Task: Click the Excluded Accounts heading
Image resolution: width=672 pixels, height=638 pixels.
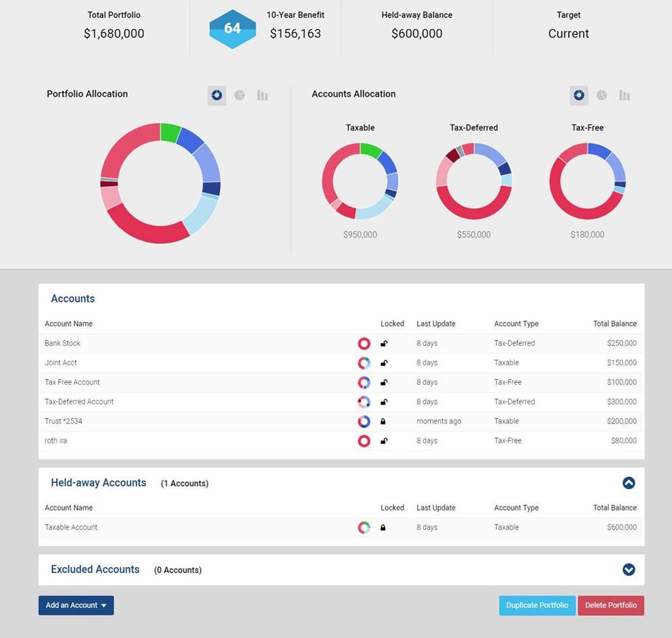Action: click(95, 570)
